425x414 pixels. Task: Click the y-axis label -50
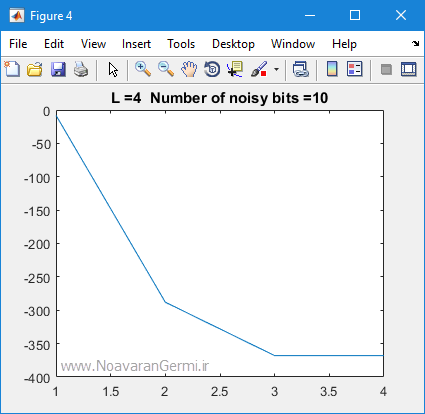pos(41,145)
